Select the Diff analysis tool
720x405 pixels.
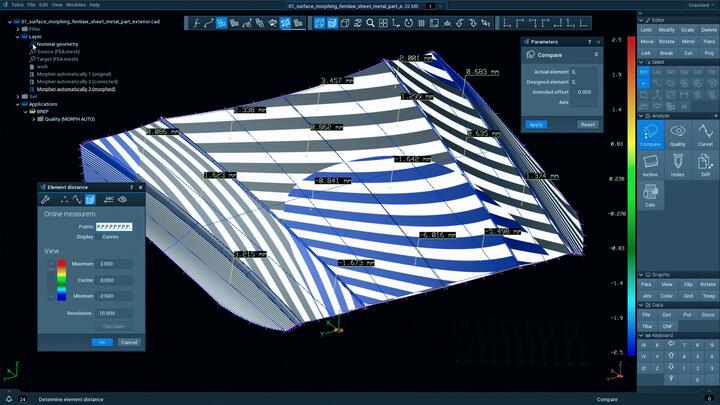pos(705,164)
